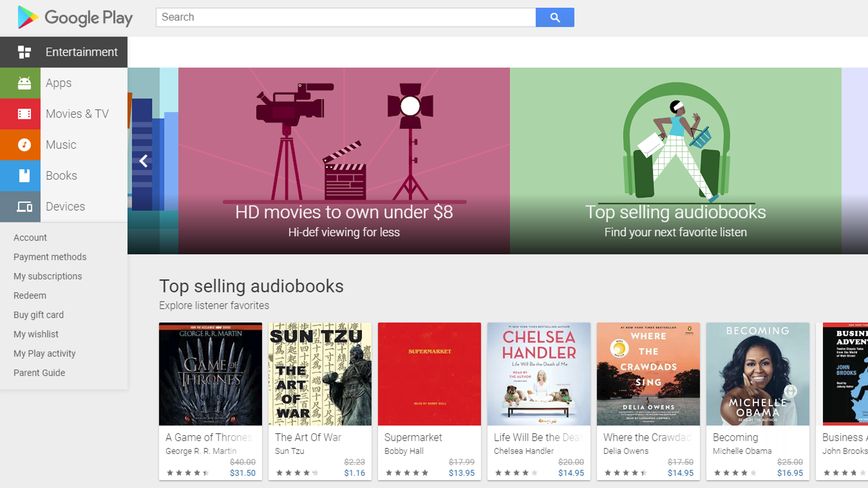Click the $31.50 price
Screen dimensions: 868x488
242,473
